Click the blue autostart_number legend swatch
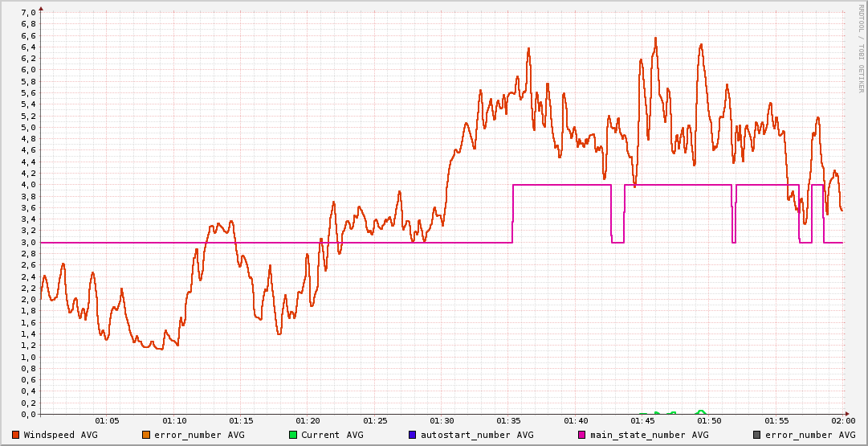868x446 pixels. (x=412, y=435)
